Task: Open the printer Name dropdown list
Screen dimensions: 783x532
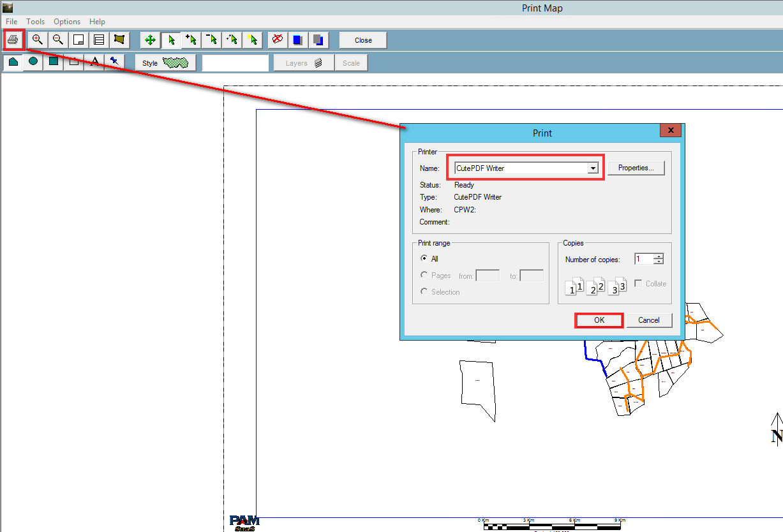Action: pyautogui.click(x=593, y=168)
